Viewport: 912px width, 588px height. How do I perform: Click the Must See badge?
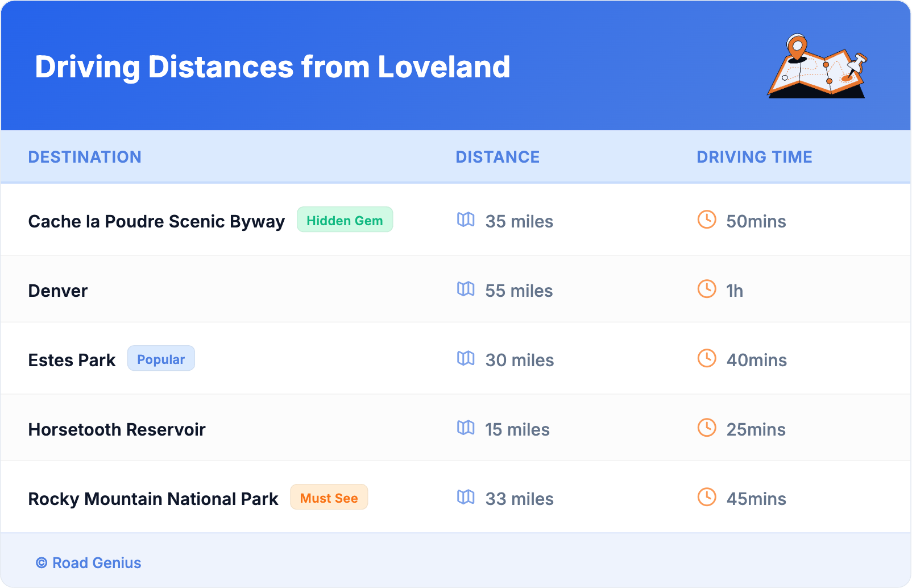329,498
